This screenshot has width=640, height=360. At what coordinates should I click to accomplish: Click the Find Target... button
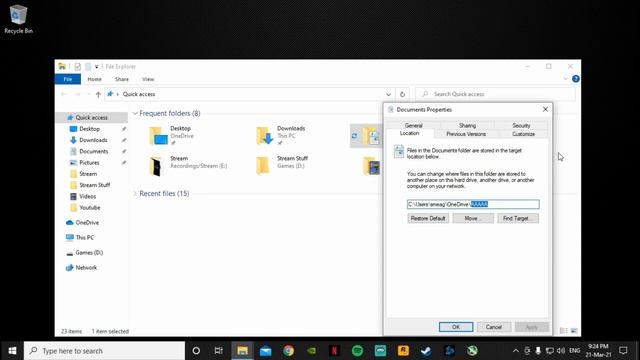point(518,218)
